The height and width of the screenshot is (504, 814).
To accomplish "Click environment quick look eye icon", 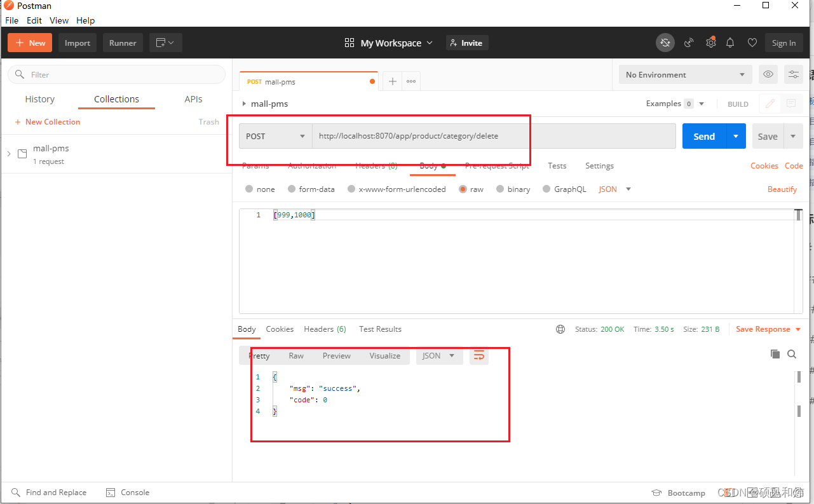I will [768, 74].
